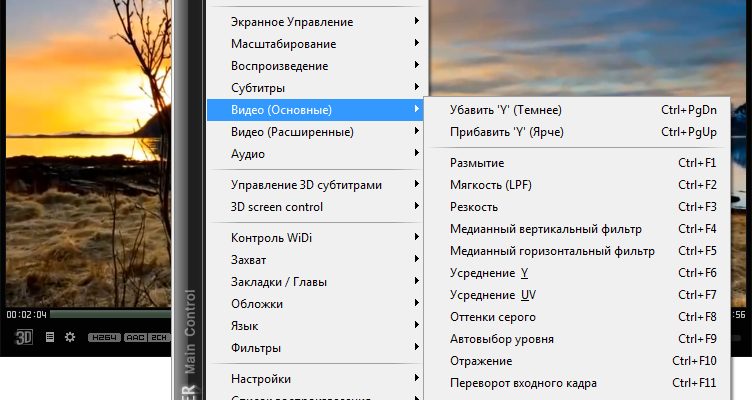Click the AAC audio badge
The image size is (752, 400).
click(x=135, y=337)
